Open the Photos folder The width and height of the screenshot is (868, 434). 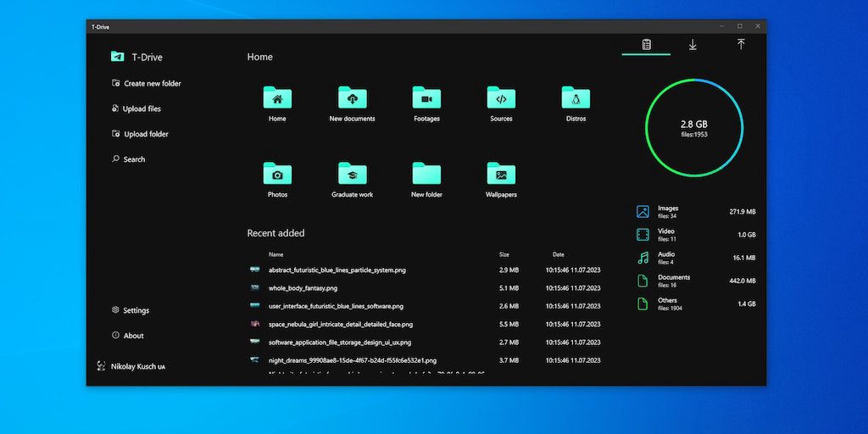pyautogui.click(x=277, y=174)
